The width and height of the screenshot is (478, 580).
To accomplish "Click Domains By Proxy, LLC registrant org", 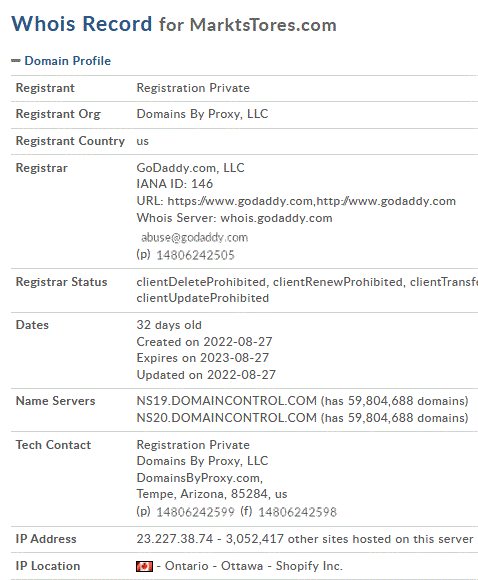I will click(x=202, y=114).
